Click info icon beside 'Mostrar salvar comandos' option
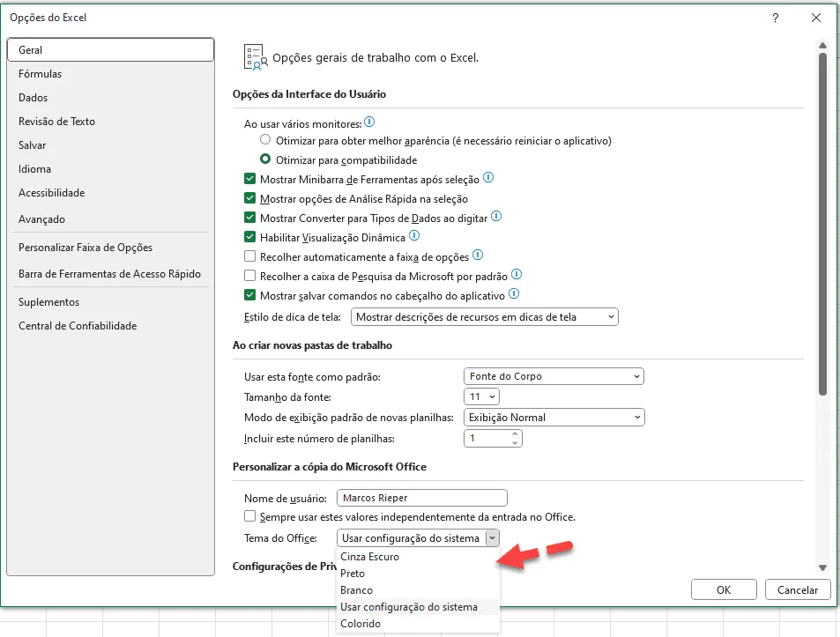Image resolution: width=840 pixels, height=637 pixels. [514, 294]
